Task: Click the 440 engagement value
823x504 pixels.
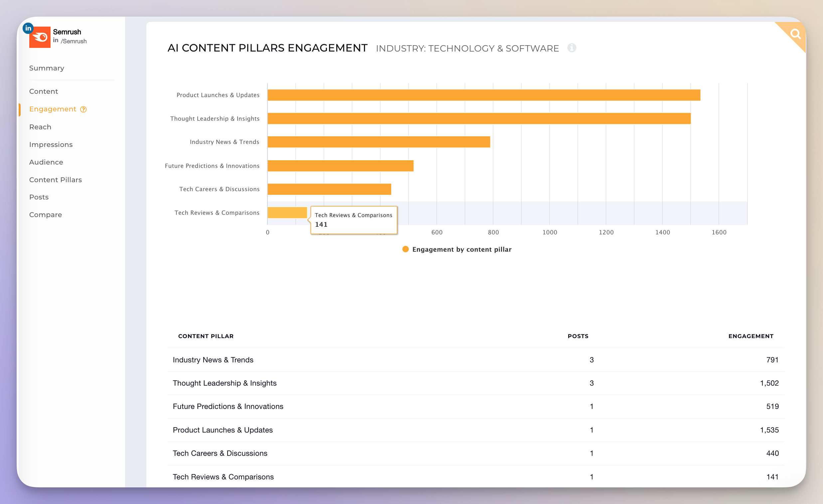Action: point(772,453)
